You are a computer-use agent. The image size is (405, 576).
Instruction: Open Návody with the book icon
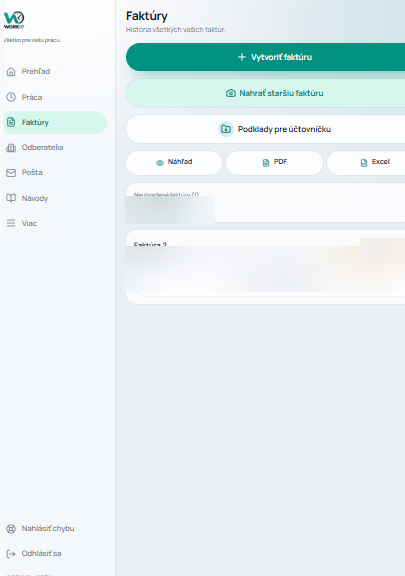point(11,198)
